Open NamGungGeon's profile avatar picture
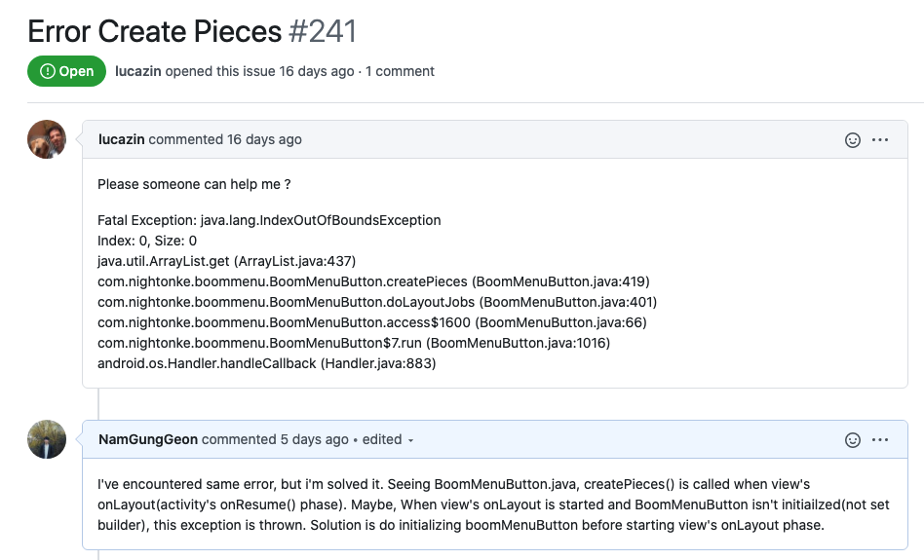Viewport: 924px width, 560px height. click(47, 439)
